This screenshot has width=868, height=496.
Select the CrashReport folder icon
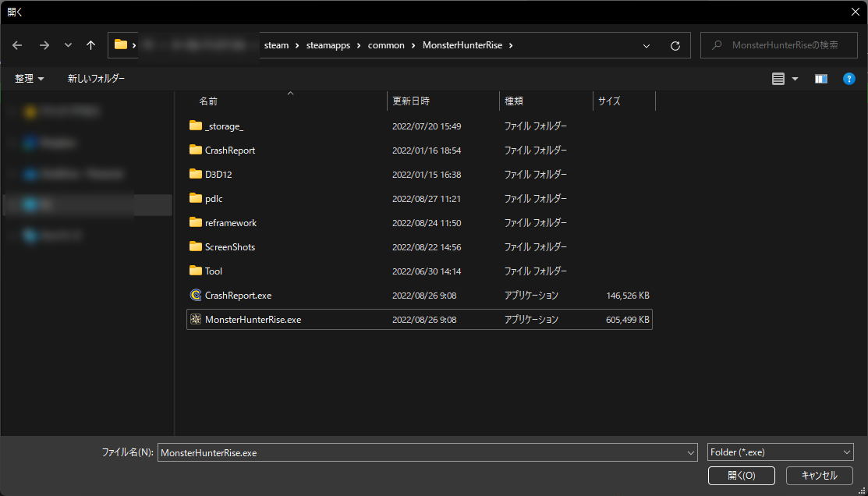pyautogui.click(x=196, y=150)
